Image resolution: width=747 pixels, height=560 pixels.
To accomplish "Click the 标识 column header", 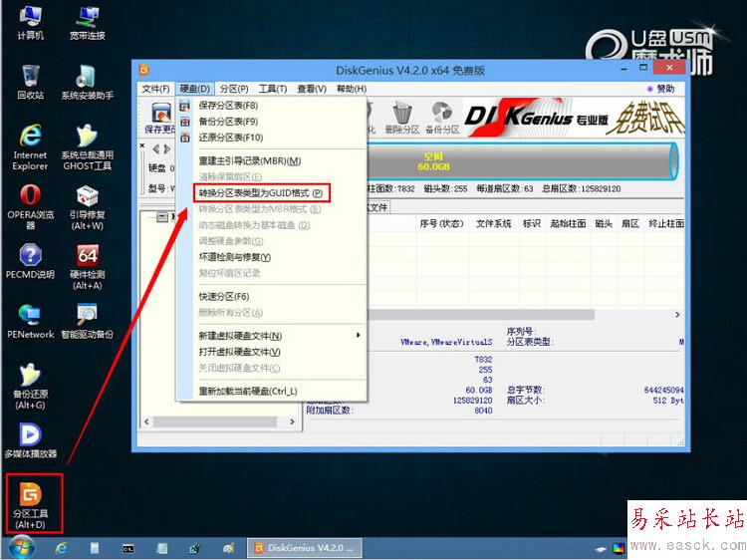I will tap(531, 223).
